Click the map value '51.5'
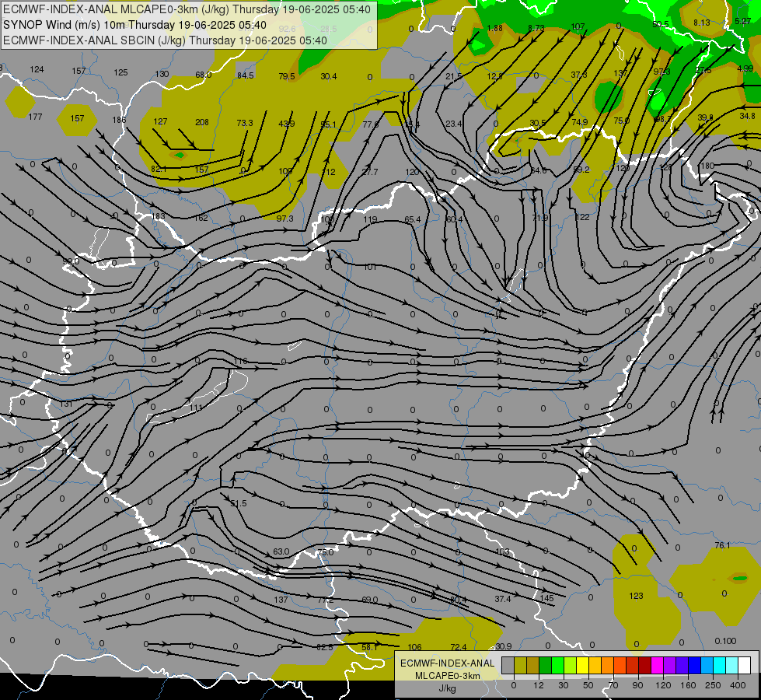 (239, 503)
